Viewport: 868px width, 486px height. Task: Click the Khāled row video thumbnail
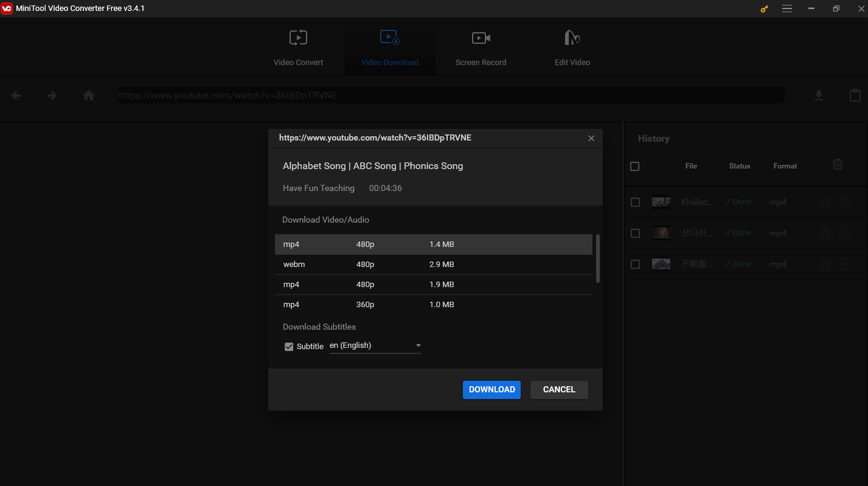pos(661,203)
